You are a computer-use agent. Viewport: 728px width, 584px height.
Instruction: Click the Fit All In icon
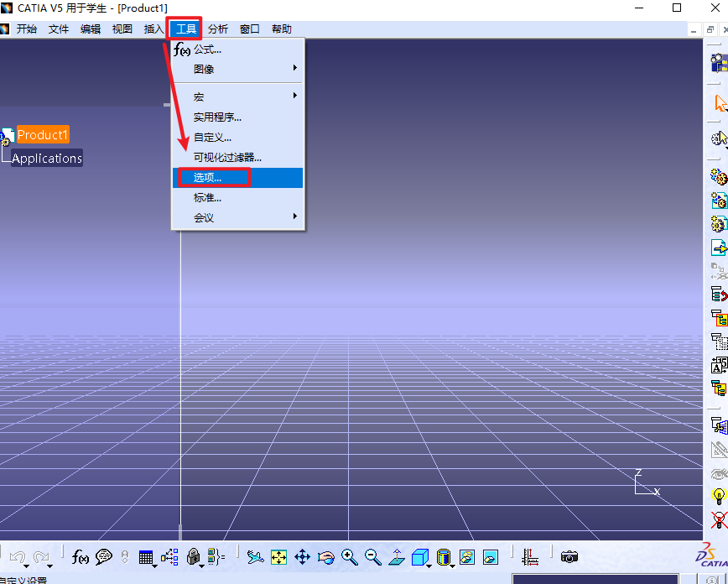(278, 556)
